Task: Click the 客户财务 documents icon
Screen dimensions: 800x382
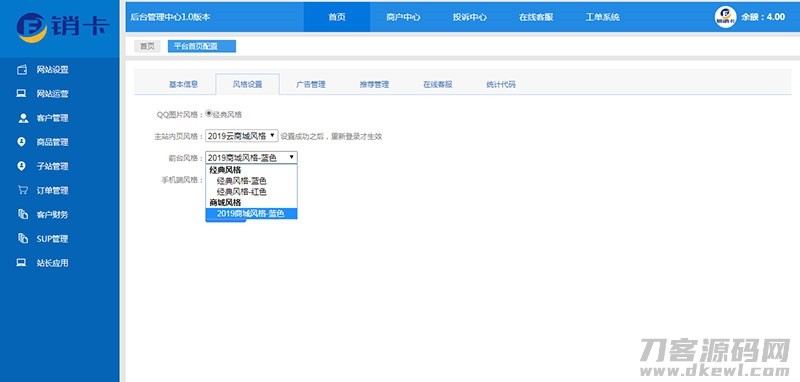Action: (x=23, y=214)
